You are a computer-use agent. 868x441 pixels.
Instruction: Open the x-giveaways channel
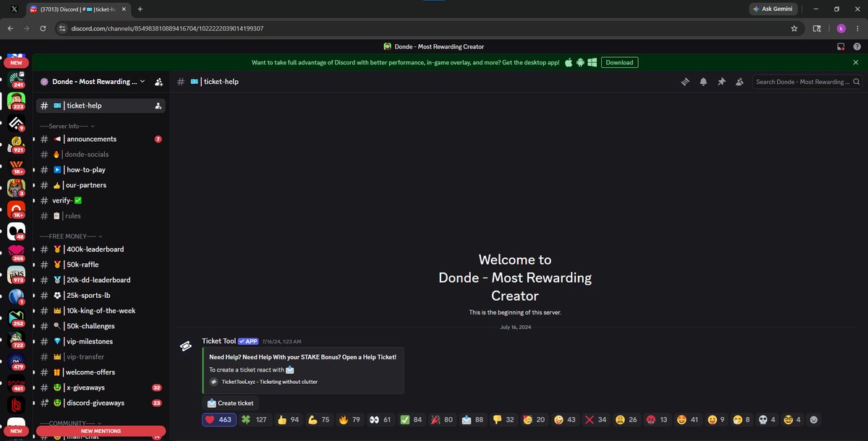coord(101,388)
